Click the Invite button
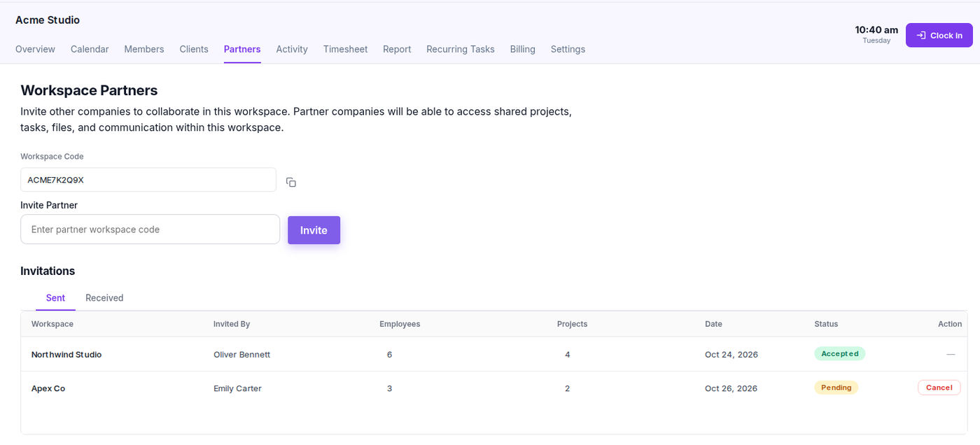Image resolution: width=980 pixels, height=445 pixels. (x=314, y=230)
